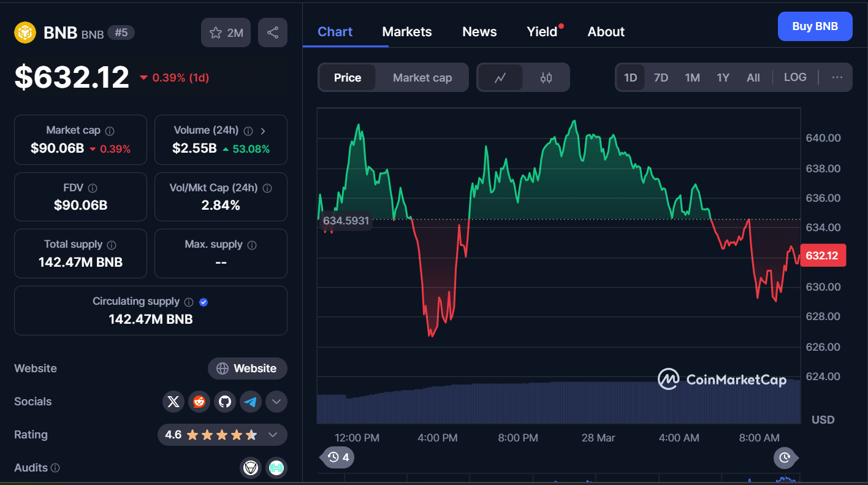Image resolution: width=868 pixels, height=485 pixels.
Task: Open the Reddit social link
Action: (x=199, y=402)
